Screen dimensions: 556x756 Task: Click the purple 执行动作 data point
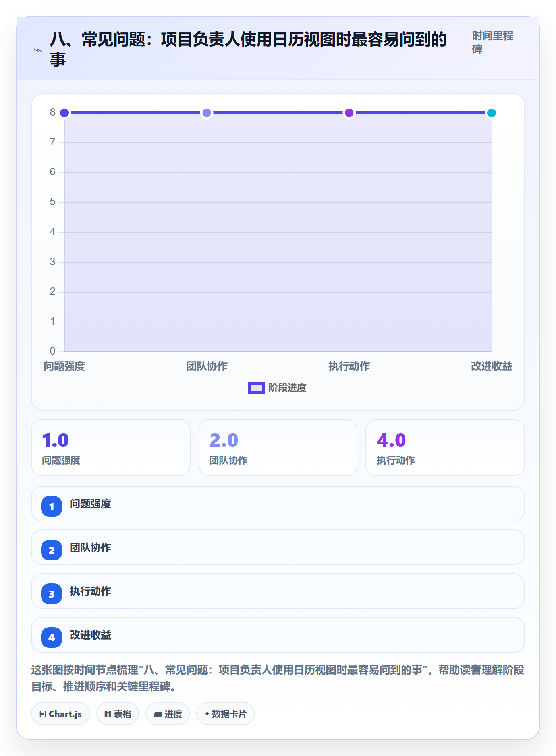349,113
